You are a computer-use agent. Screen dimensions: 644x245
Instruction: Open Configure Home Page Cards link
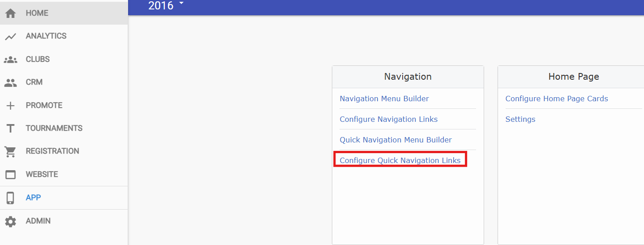557,99
